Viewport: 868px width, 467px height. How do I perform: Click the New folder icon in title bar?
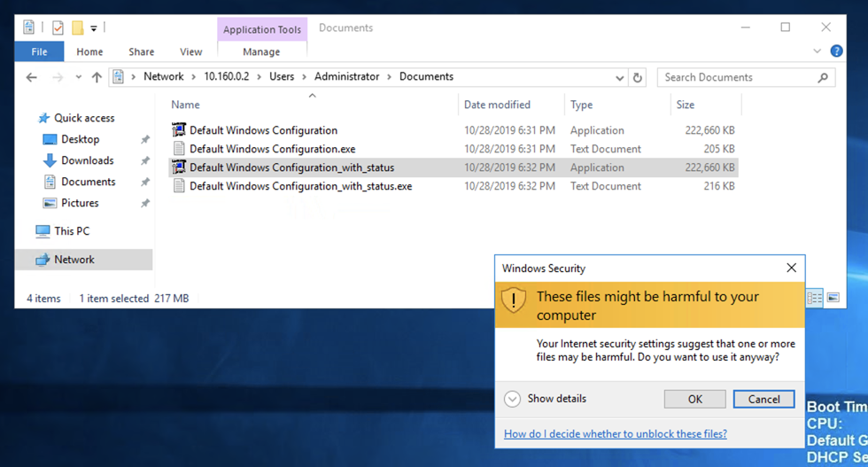point(78,27)
